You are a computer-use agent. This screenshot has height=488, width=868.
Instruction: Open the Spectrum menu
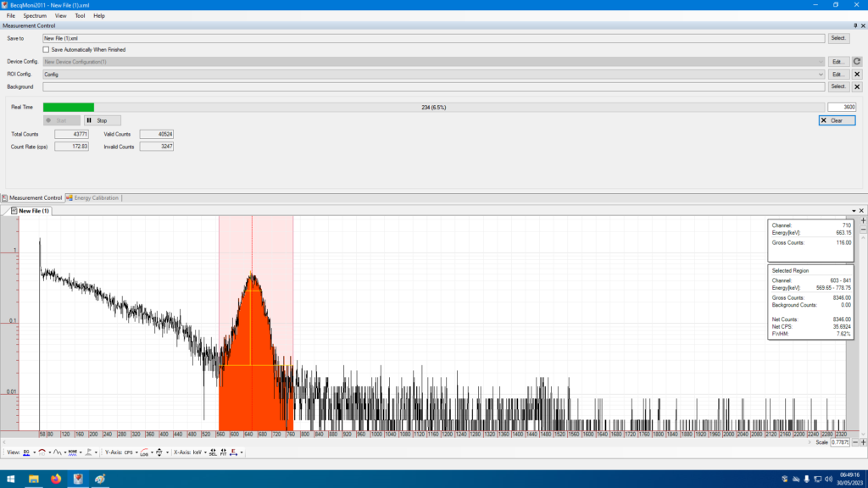tap(34, 15)
